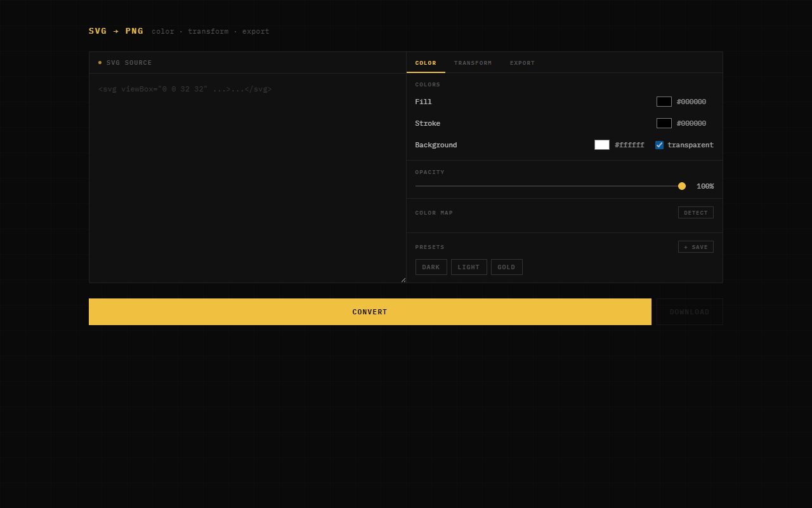Click the + Save preset button
812x508 pixels.
(695, 247)
